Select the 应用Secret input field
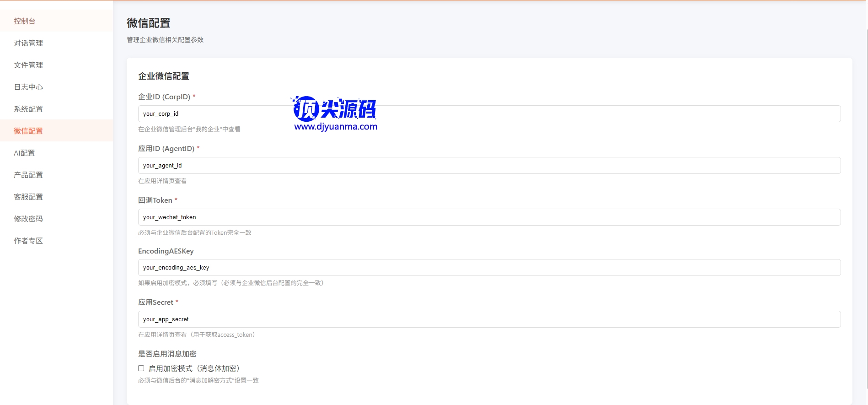Viewport: 868px width, 405px height. (x=489, y=319)
